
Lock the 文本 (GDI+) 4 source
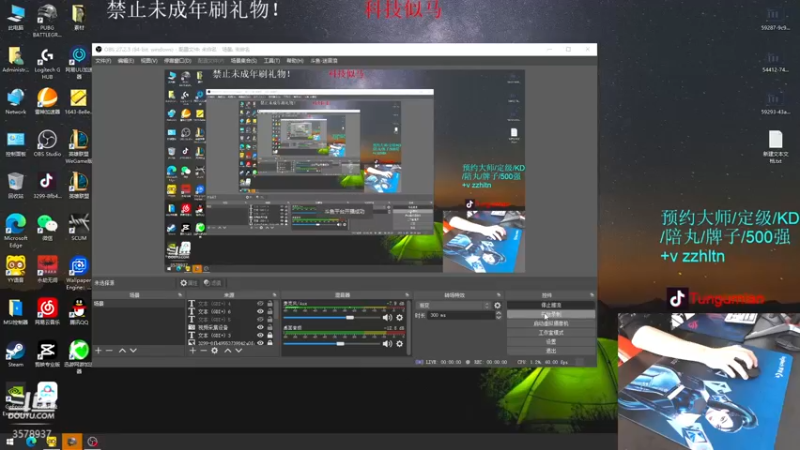tap(270, 304)
